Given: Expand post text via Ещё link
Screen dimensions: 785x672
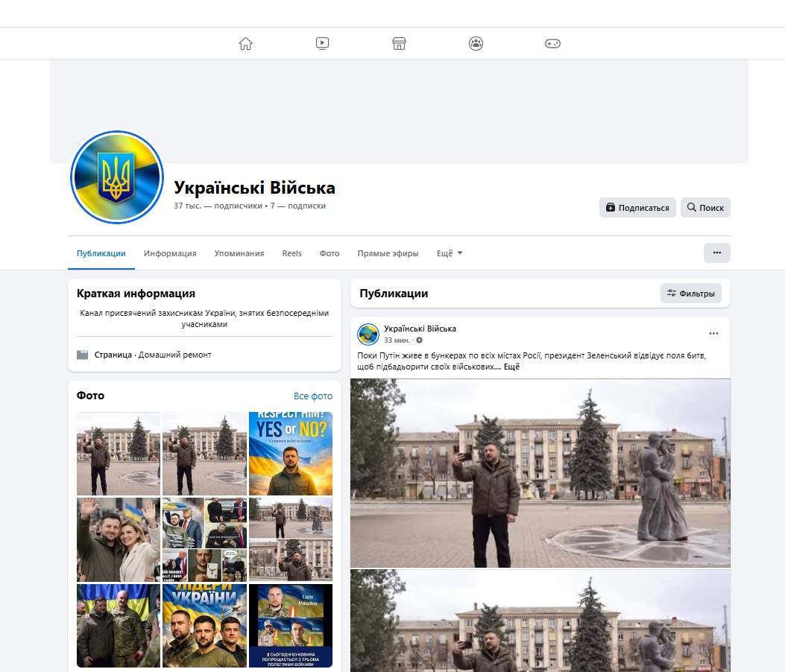Looking at the screenshot, I should [511, 367].
